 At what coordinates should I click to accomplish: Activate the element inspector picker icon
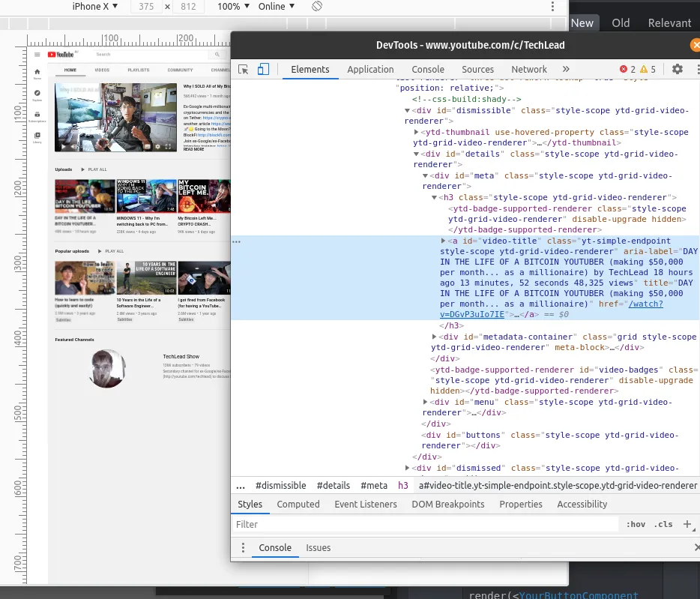click(x=244, y=69)
